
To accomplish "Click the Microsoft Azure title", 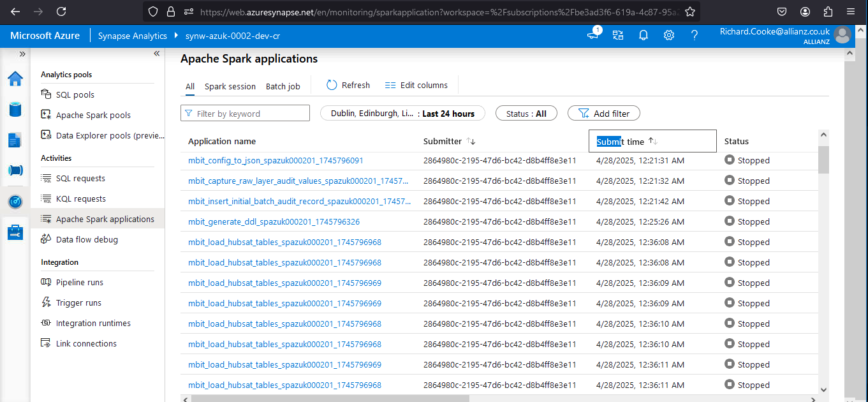I will pos(45,36).
